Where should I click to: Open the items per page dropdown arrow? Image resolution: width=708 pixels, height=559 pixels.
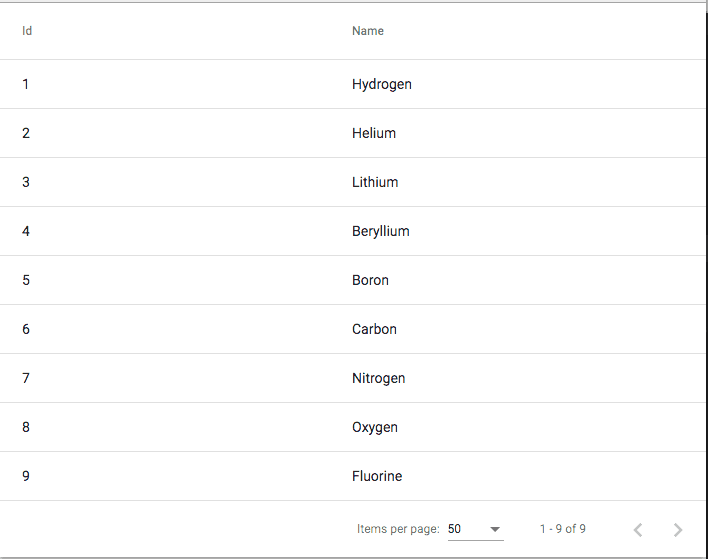[x=495, y=529]
